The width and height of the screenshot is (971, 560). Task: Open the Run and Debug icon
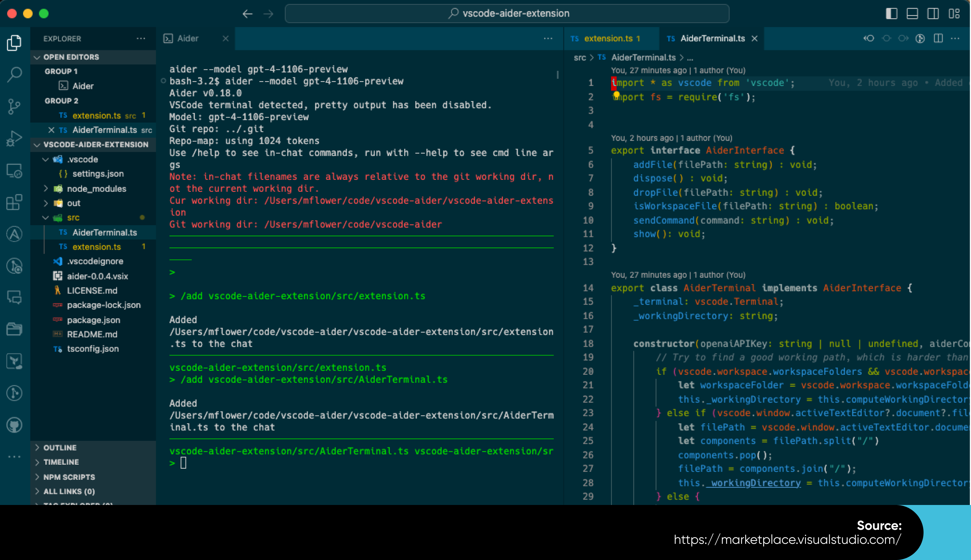click(14, 138)
